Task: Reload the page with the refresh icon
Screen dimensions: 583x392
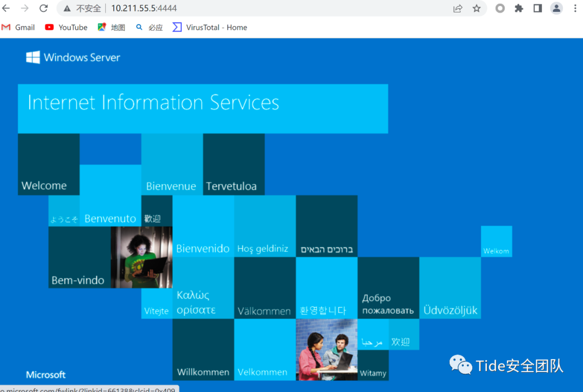Action: click(x=44, y=8)
